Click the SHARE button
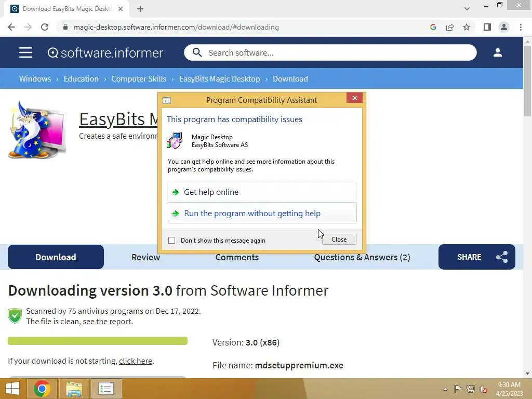 476,257
